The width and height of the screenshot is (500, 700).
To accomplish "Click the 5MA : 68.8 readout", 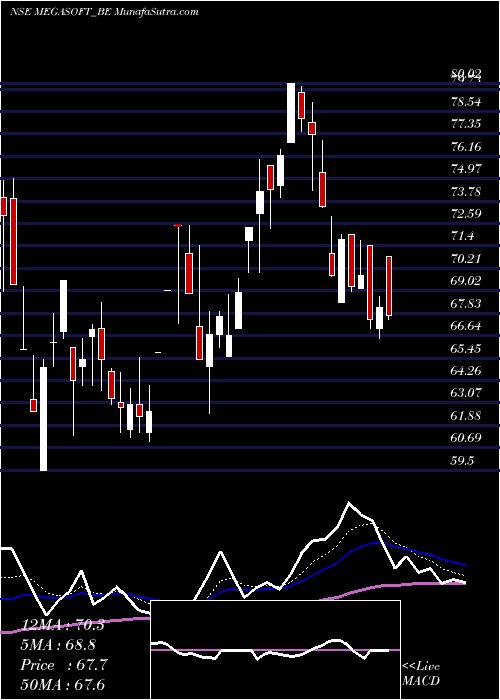I will 58,645.
